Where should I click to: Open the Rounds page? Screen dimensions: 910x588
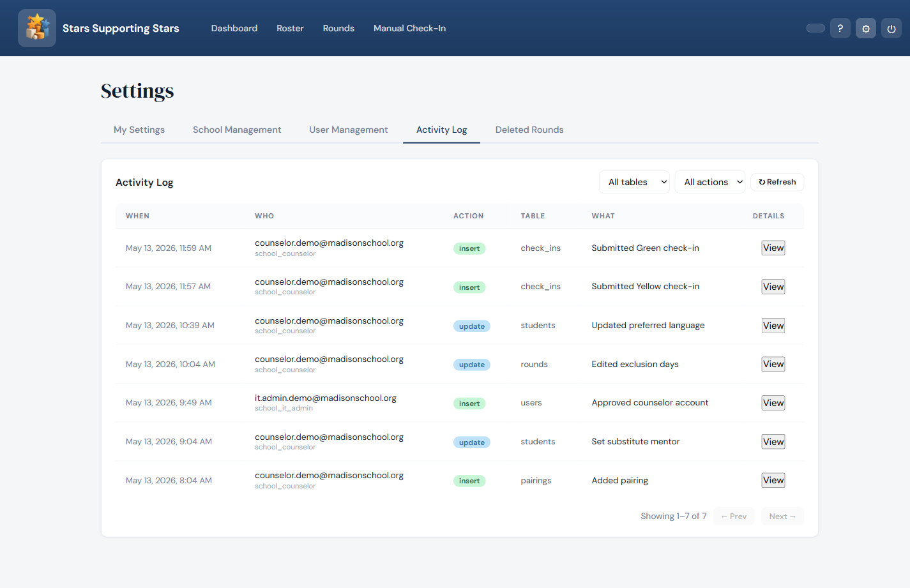tap(338, 28)
